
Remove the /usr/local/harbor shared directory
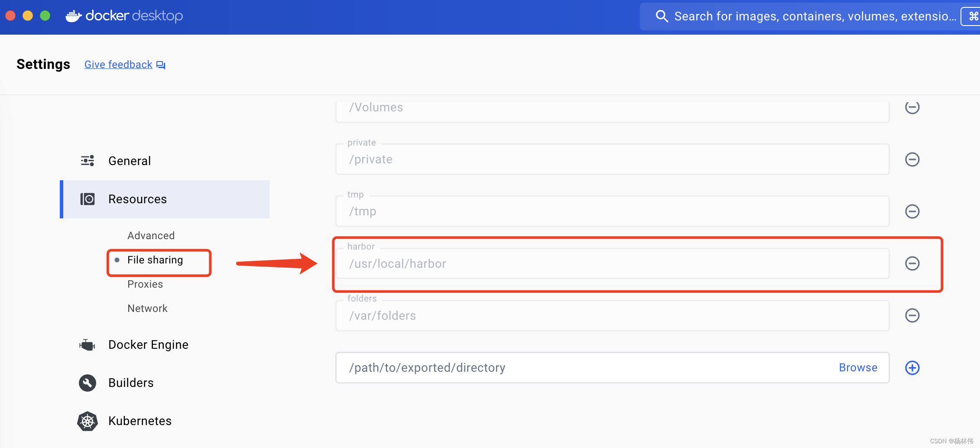click(912, 263)
